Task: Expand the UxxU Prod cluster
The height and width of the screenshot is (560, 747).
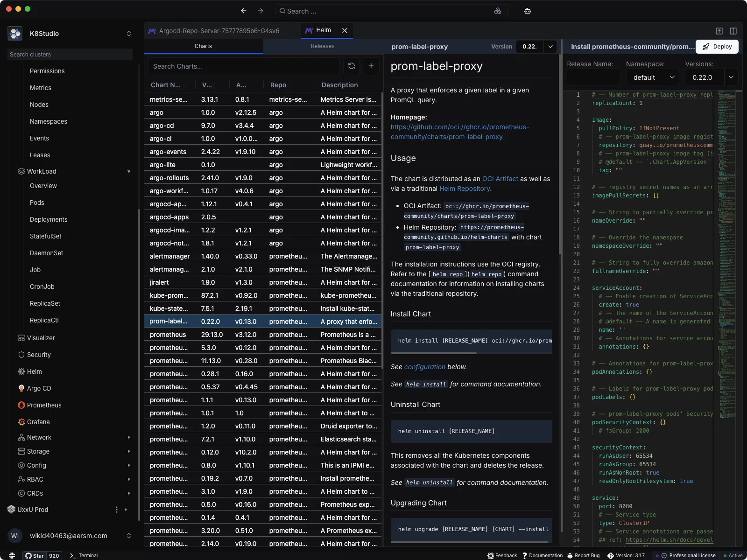Action: click(x=126, y=510)
